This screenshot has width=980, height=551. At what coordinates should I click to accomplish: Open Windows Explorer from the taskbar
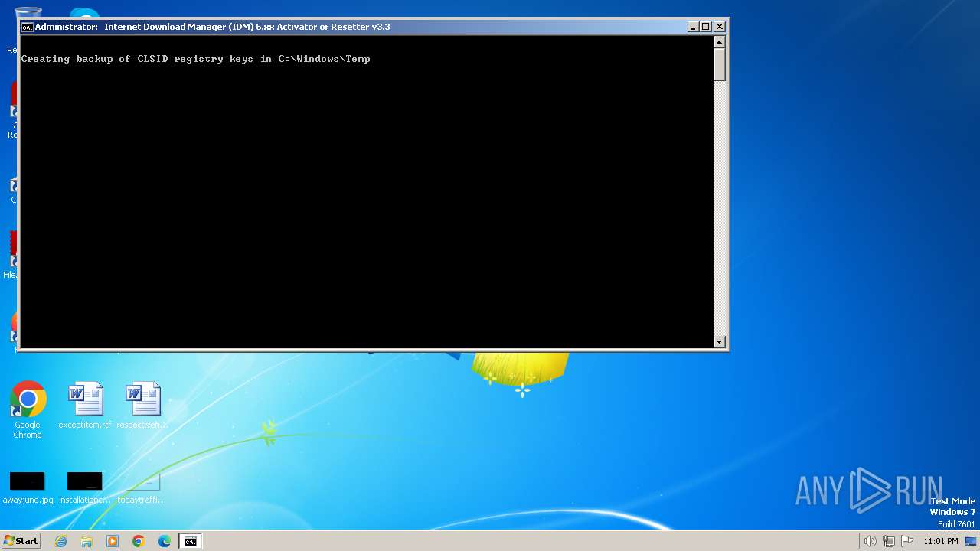point(87,541)
